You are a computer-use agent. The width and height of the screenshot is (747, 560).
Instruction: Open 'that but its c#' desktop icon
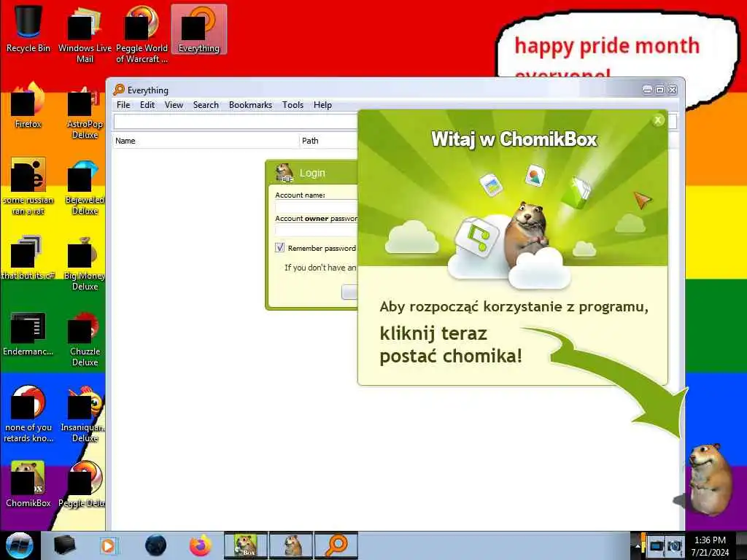[x=28, y=256]
